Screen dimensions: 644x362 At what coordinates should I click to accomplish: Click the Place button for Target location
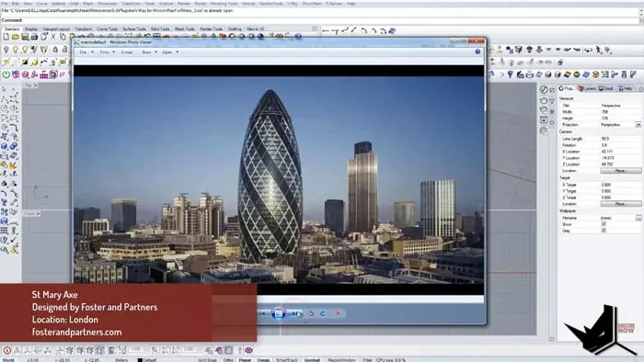point(621,204)
